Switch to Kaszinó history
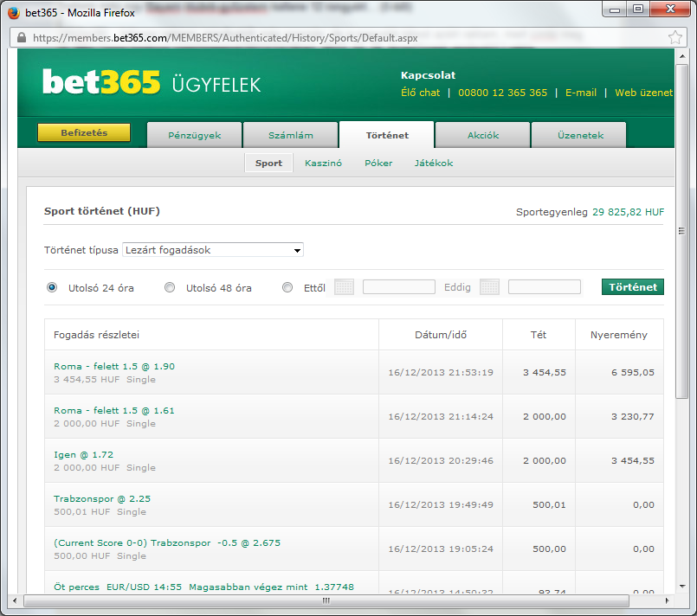 click(323, 163)
